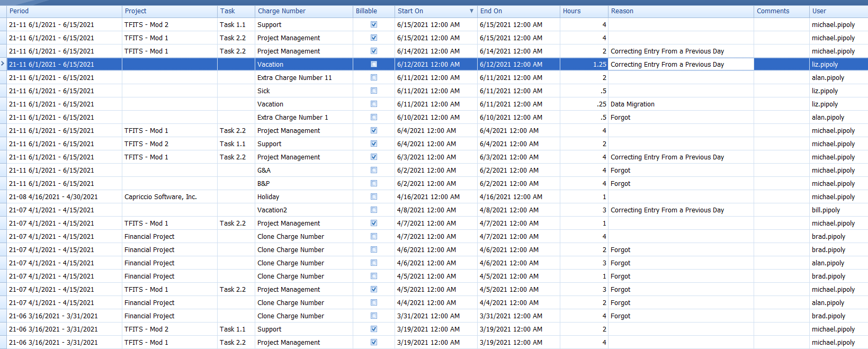Select the 'Extra Charge Number 11' cell
The height and width of the screenshot is (349, 868).
tap(304, 77)
